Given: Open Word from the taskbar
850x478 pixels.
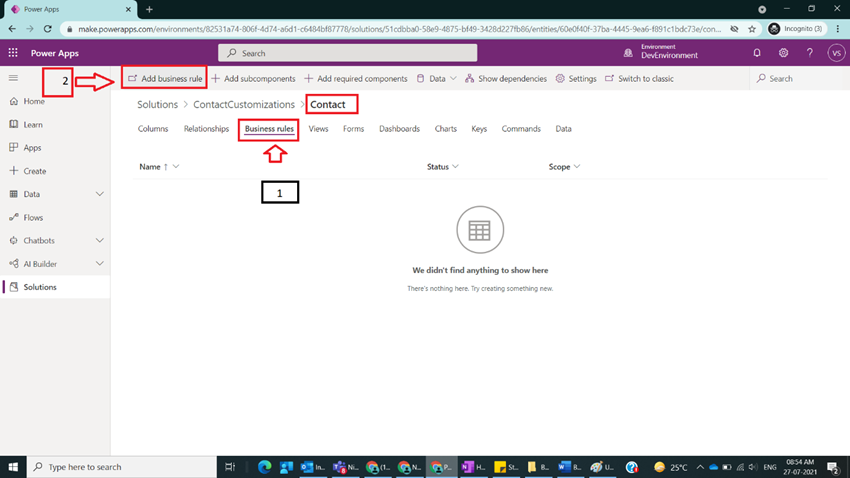Looking at the screenshot, I should pos(569,467).
